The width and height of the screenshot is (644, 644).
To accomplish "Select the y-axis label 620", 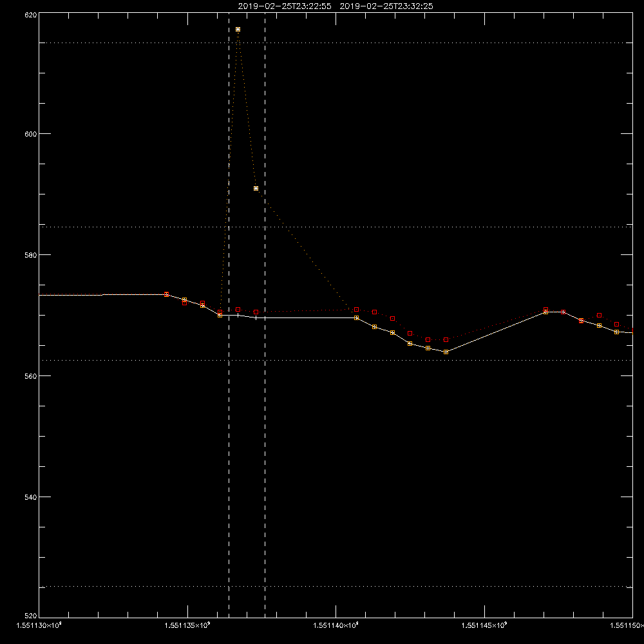I will coord(31,15).
